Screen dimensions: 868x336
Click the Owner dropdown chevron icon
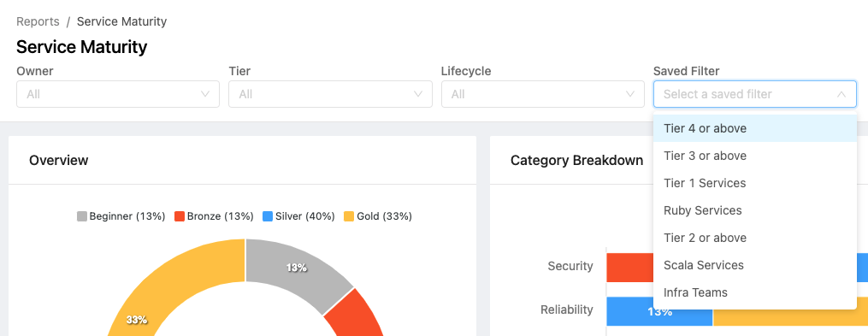click(205, 94)
